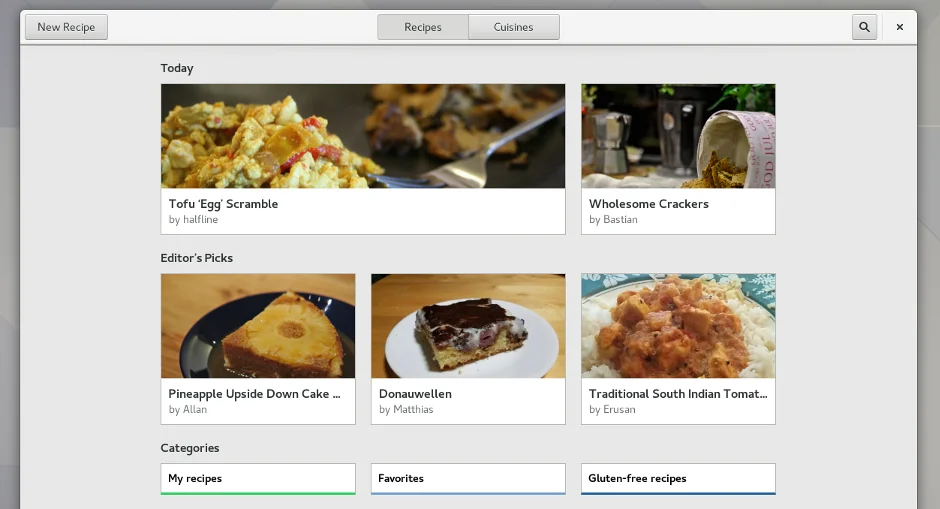The height and width of the screenshot is (509, 940).
Task: Click the search magnifier icon
Action: coord(864,27)
